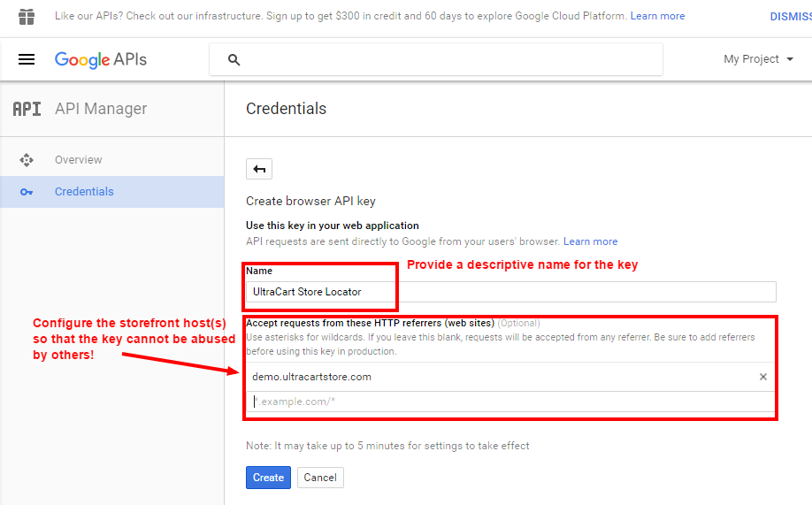812x505 pixels.
Task: Click the search magnifier icon
Action: click(x=234, y=60)
